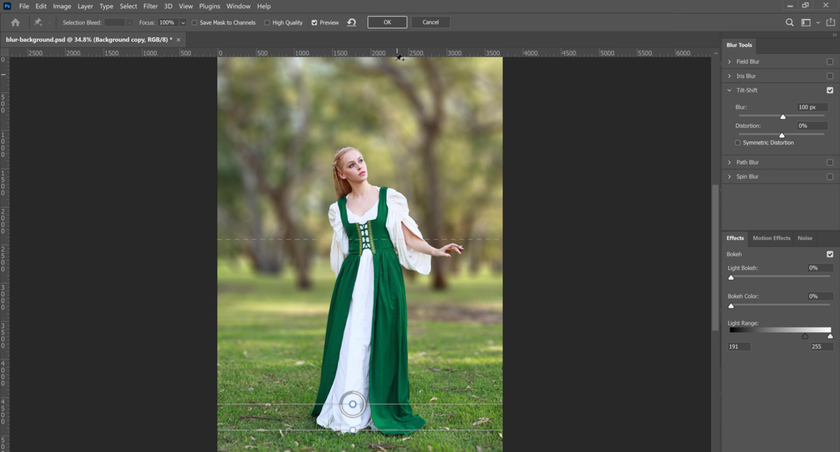Open the Focus percentage dropdown arrow
The width and height of the screenshot is (840, 452).
click(x=183, y=22)
